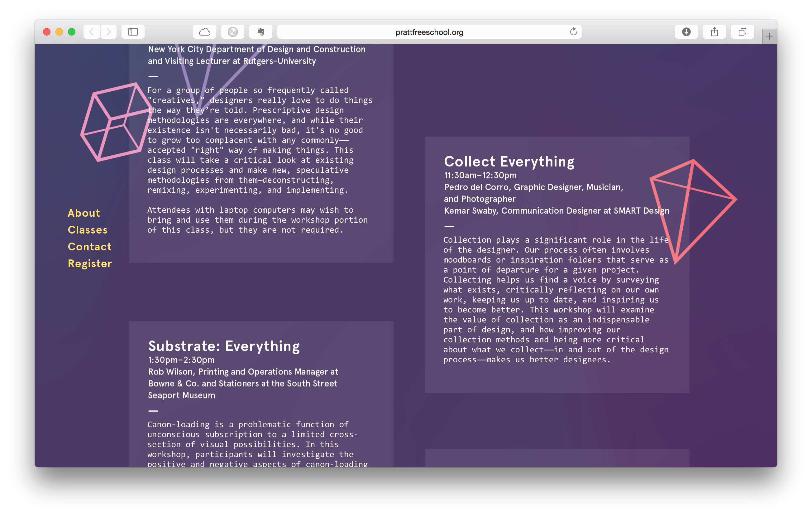Minimize Safari with the yellow button
812x517 pixels.
coord(59,32)
